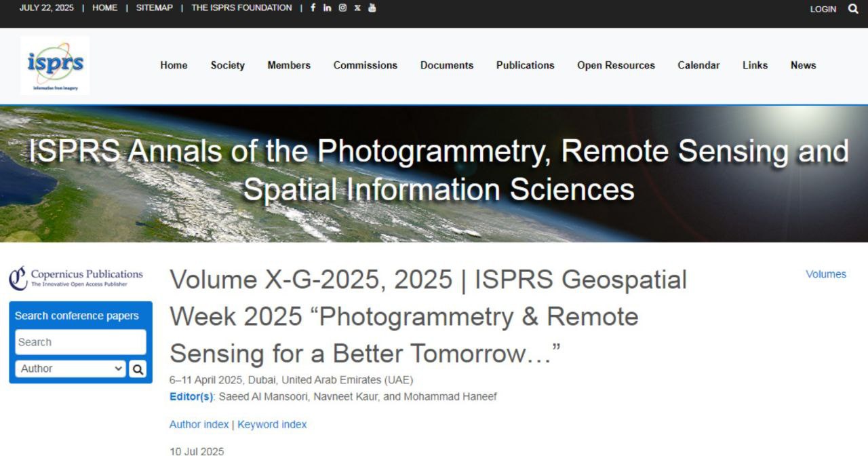This screenshot has width=868, height=456.
Task: Open the ISPRS YouTube icon
Action: 372,8
